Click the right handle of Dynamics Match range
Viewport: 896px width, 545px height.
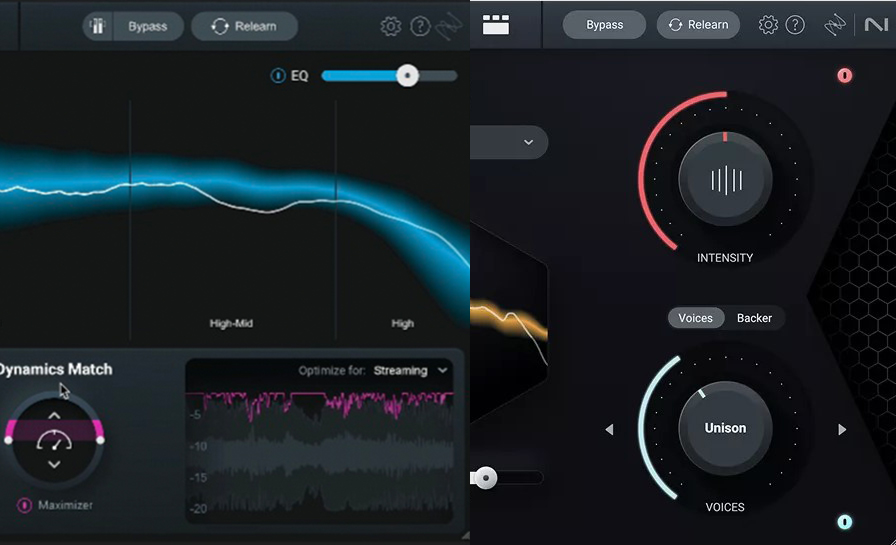(x=101, y=440)
